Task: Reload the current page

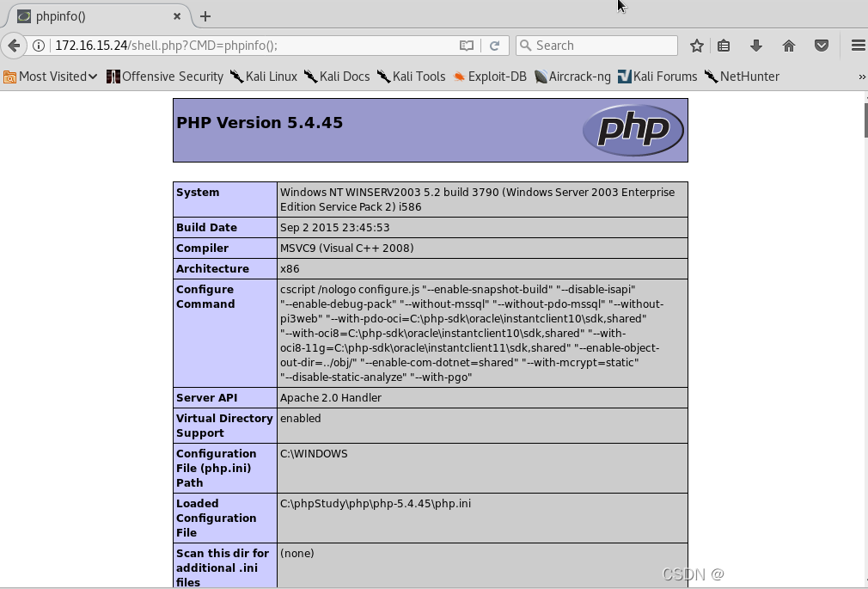Action: (495, 46)
